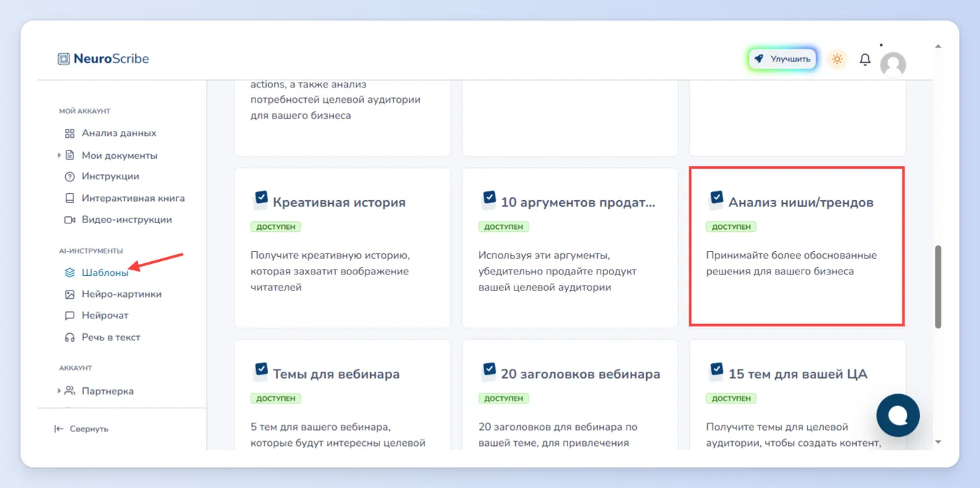
Task: Click the Речь в текст headphones icon
Action: (69, 337)
